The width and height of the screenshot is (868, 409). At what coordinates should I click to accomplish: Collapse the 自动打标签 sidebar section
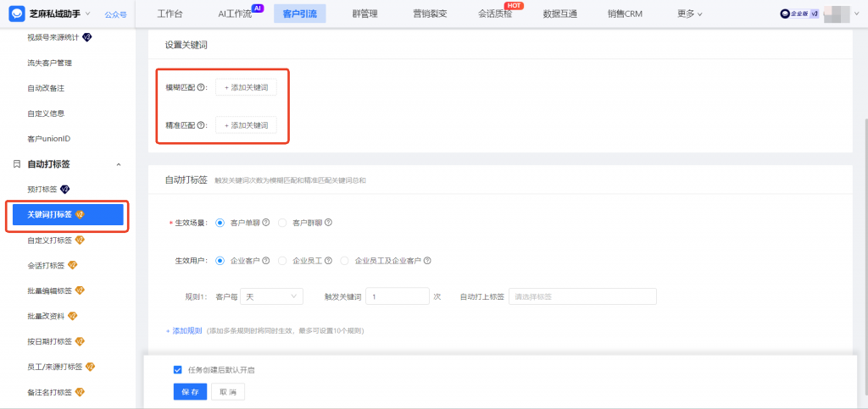point(118,164)
